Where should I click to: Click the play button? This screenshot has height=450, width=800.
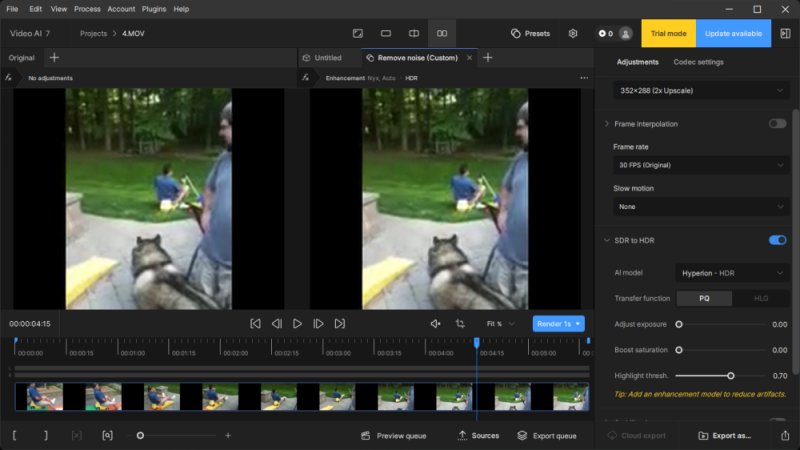(297, 324)
